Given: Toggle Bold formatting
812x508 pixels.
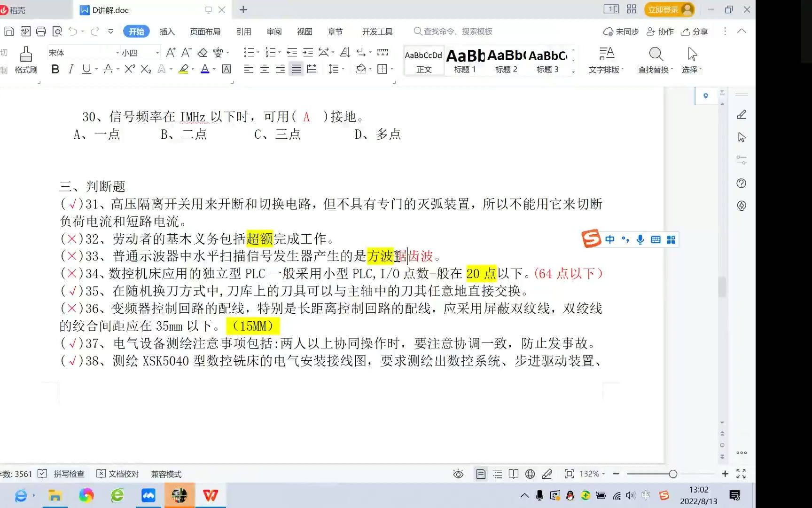Looking at the screenshot, I should 55,69.
